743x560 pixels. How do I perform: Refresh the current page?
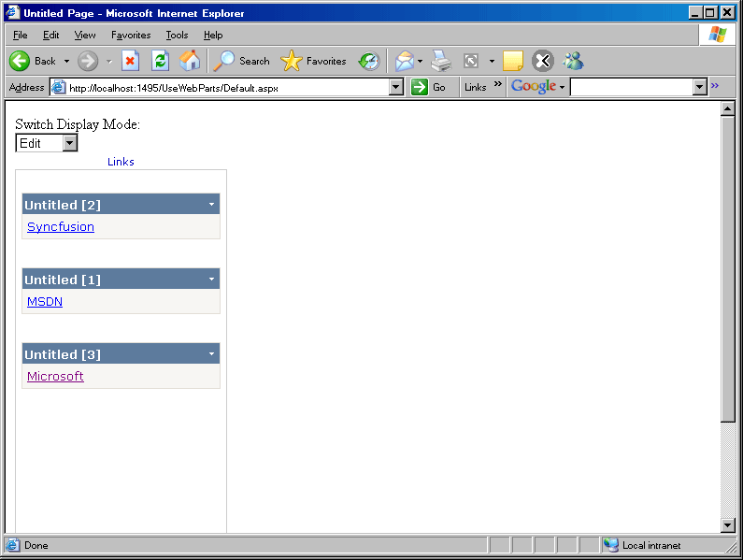point(160,61)
